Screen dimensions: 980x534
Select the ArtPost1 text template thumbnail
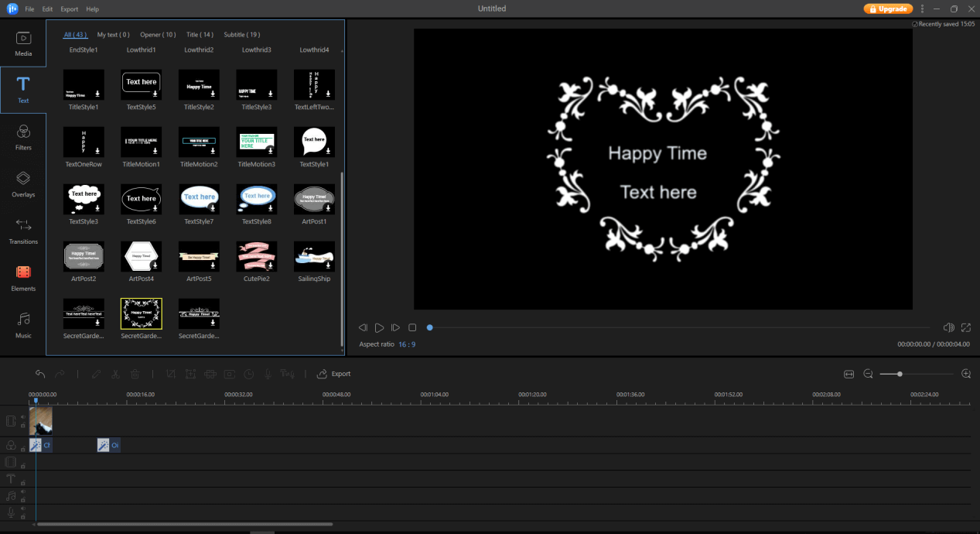click(314, 200)
